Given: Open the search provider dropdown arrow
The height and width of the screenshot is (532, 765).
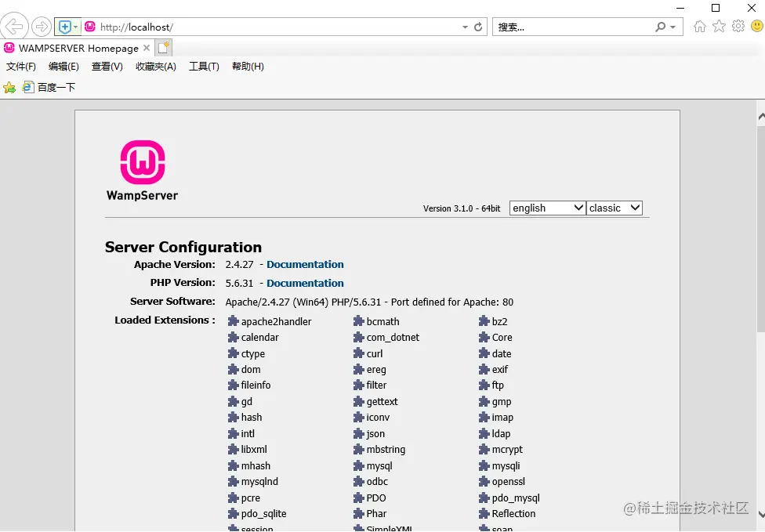Looking at the screenshot, I should (673, 27).
